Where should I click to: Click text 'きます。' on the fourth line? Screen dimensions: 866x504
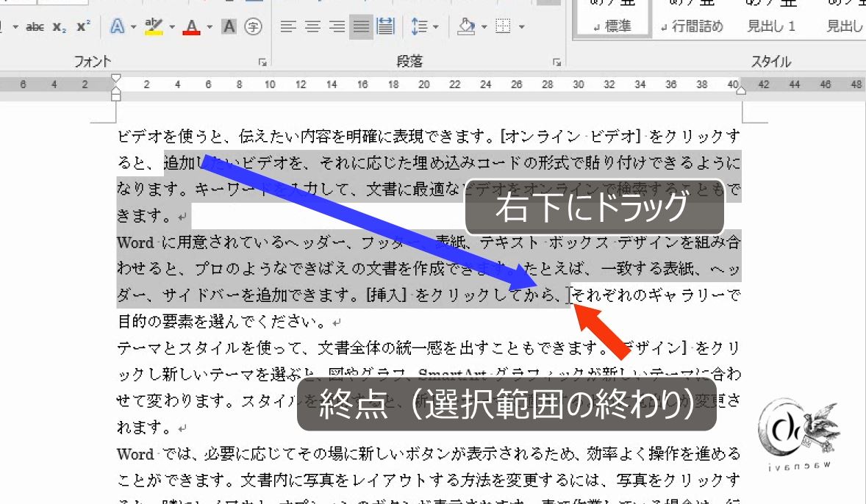point(144,216)
